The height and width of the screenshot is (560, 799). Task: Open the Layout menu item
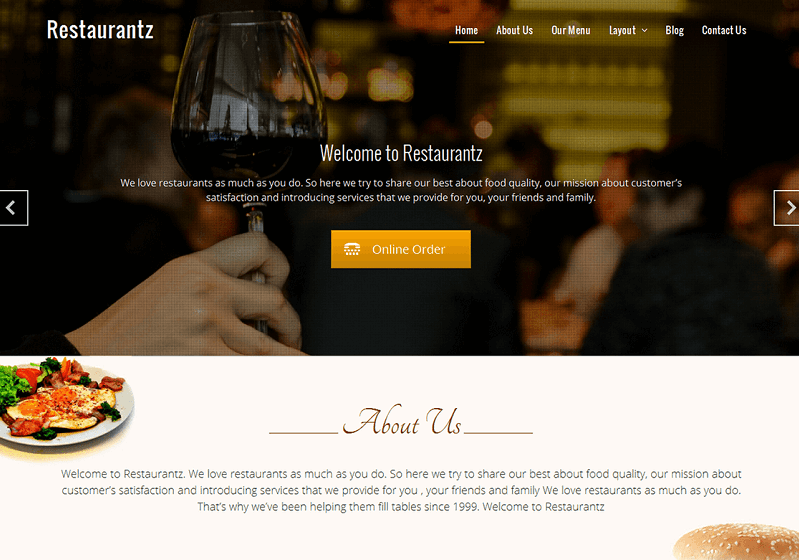pyautogui.click(x=622, y=31)
